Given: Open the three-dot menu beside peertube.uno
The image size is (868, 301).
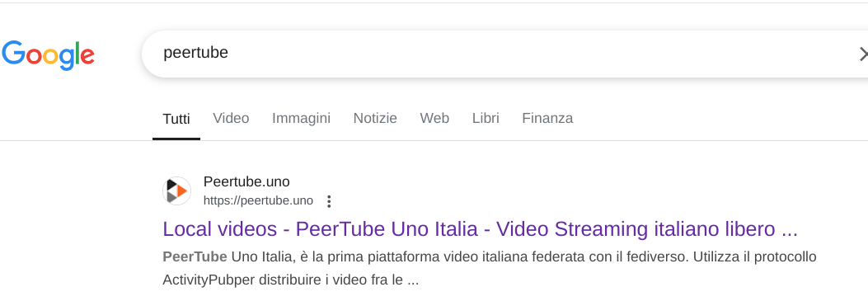Looking at the screenshot, I should 329,201.
